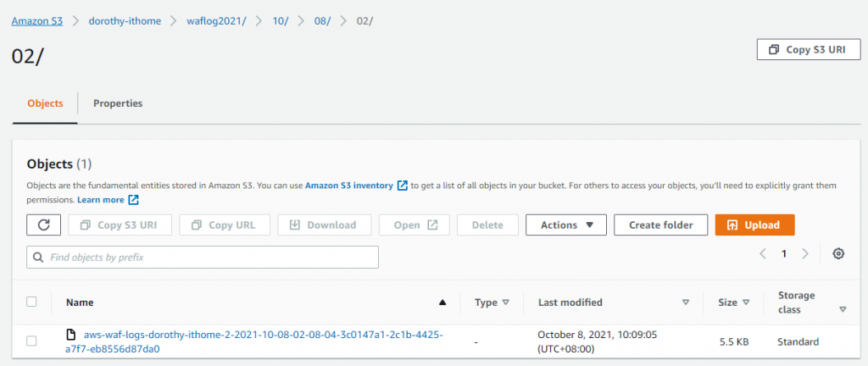This screenshot has width=868, height=366.
Task: Go to previous page arrow
Action: 763,254
